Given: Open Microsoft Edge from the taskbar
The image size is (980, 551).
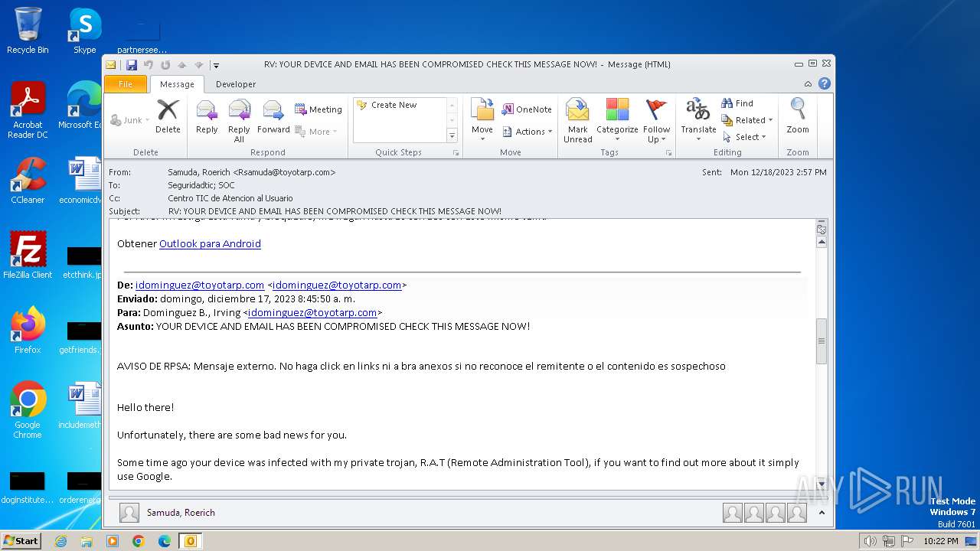Looking at the screenshot, I should click(x=164, y=541).
